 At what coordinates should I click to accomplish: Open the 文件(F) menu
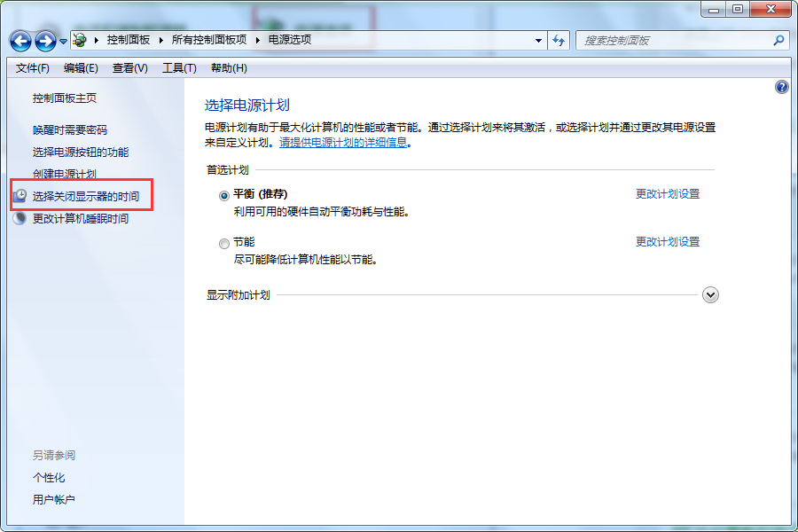point(33,68)
